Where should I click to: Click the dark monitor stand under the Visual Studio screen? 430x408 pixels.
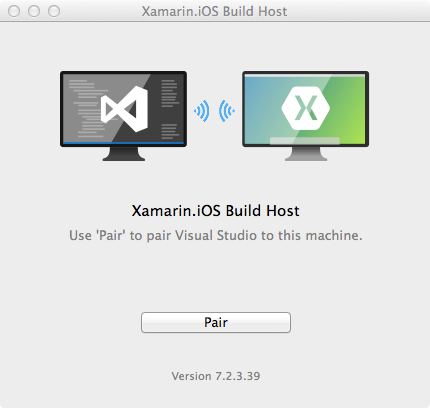[124, 154]
